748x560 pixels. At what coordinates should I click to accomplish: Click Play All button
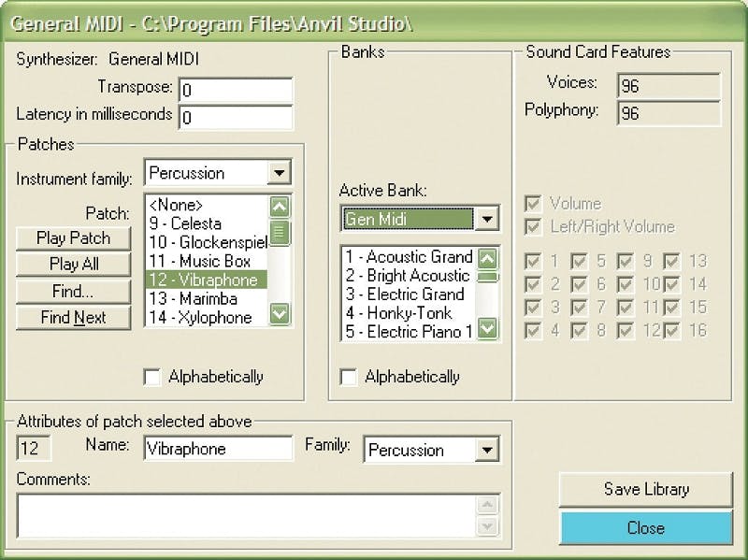[74, 265]
